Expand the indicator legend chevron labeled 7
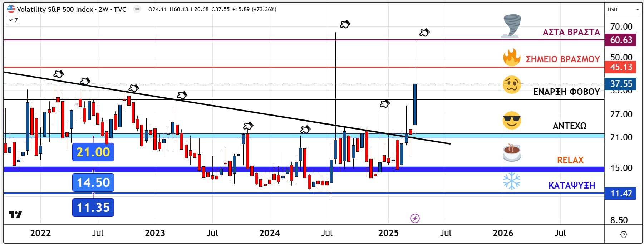This screenshot has height=244, width=644. click(13, 20)
